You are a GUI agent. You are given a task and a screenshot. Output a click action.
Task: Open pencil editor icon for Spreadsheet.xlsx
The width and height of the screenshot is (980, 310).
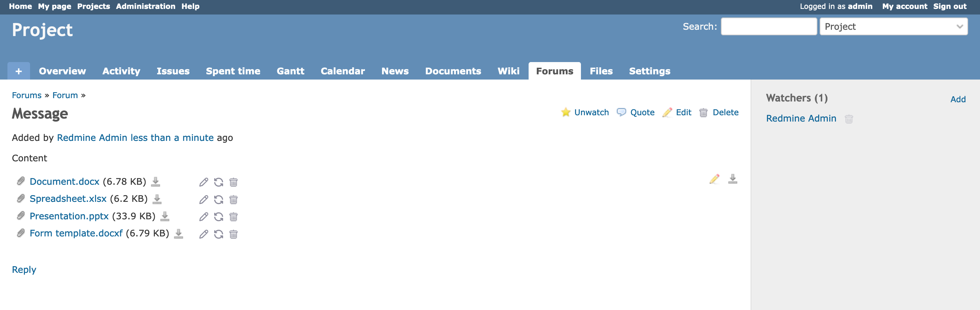(x=203, y=200)
